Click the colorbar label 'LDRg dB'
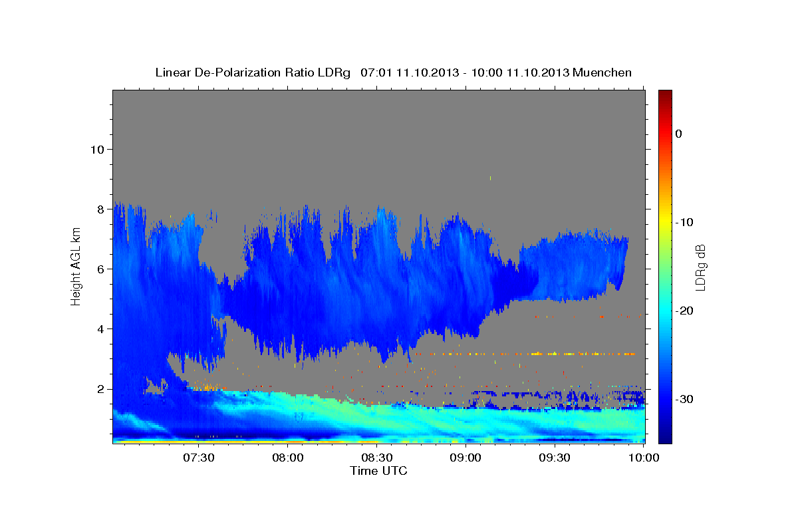 tap(700, 267)
